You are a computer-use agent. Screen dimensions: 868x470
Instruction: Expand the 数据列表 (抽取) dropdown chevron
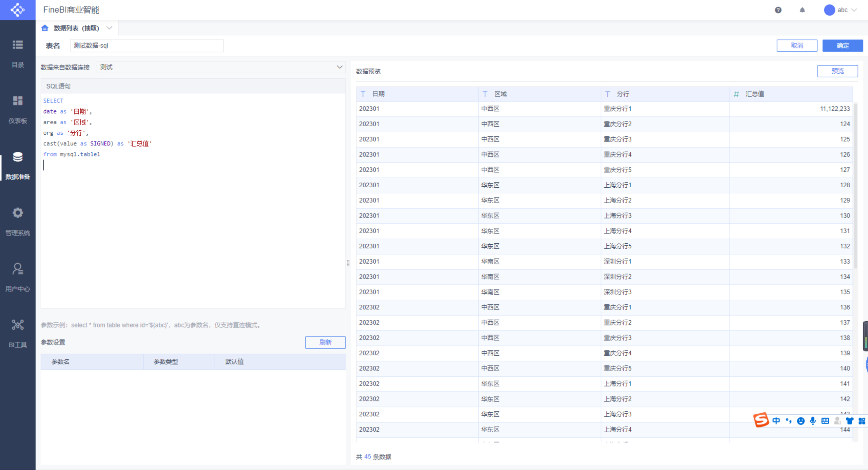(109, 28)
